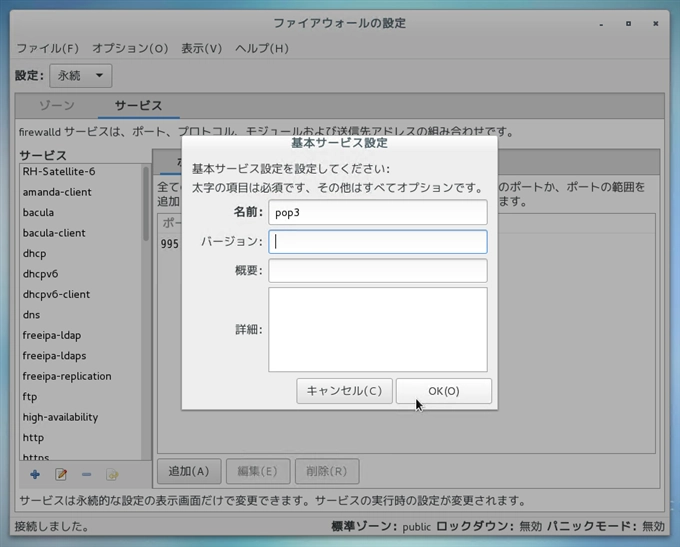Select freeipa-ldap in the services list

click(x=81, y=335)
